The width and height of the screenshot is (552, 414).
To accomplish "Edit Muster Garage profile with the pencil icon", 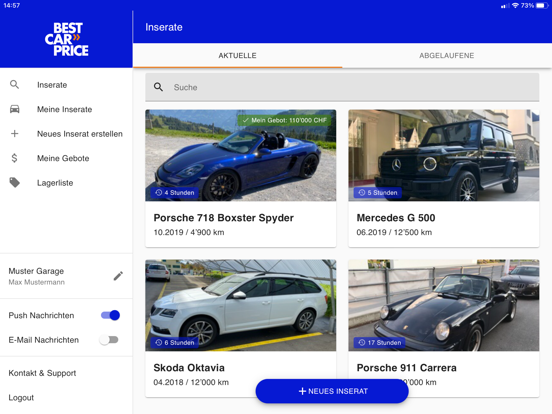I will click(x=118, y=276).
